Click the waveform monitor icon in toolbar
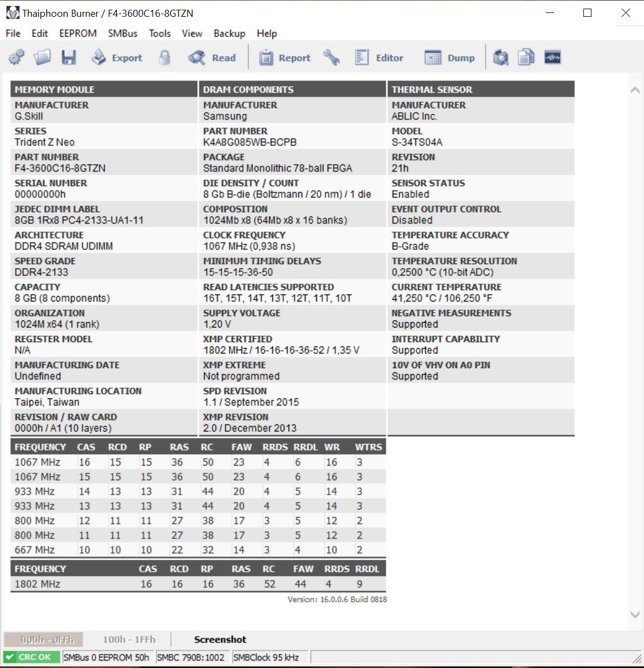This screenshot has width=644, height=668. (x=552, y=57)
